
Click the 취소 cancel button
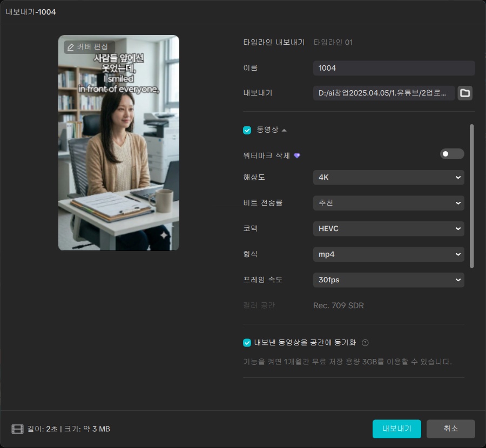[451, 429]
